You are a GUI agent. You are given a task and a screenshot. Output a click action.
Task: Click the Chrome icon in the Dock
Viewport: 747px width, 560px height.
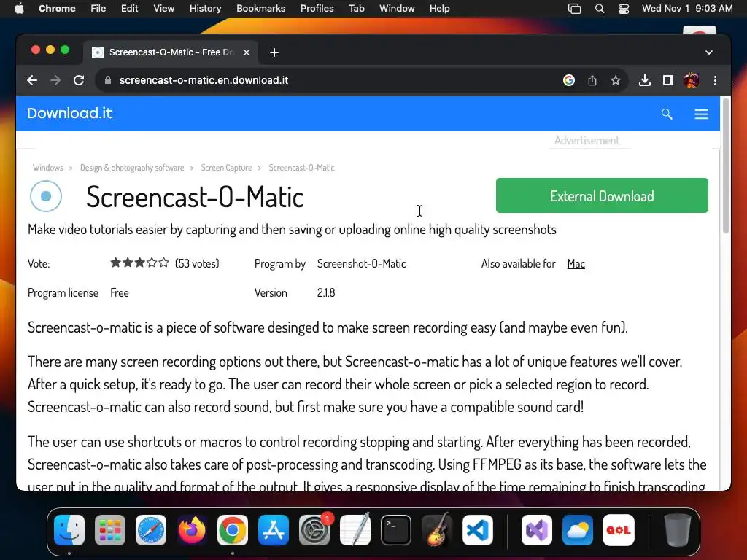(x=233, y=529)
